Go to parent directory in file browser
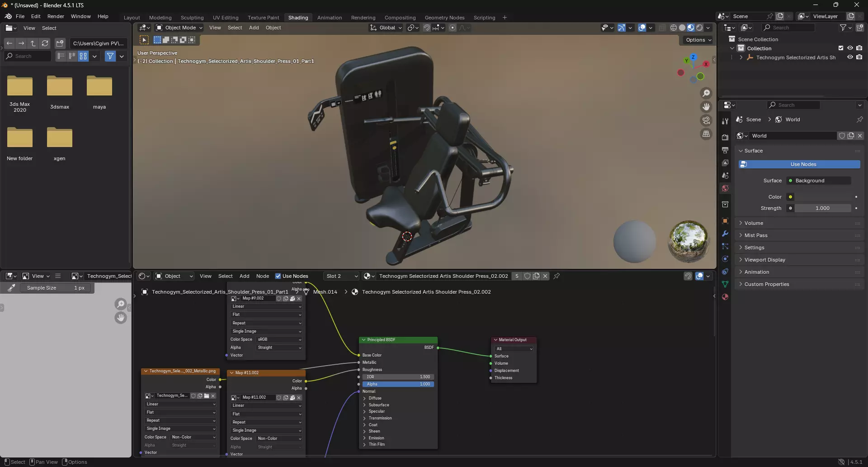 [33, 43]
